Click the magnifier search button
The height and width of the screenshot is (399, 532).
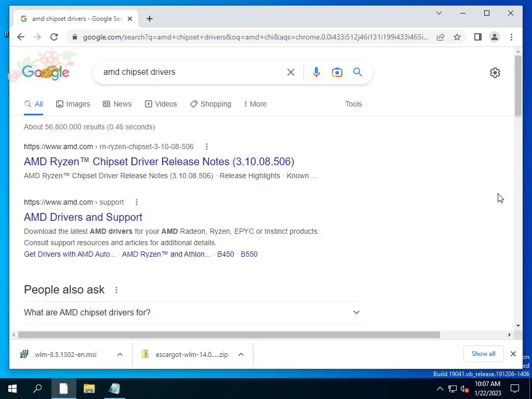pos(357,72)
